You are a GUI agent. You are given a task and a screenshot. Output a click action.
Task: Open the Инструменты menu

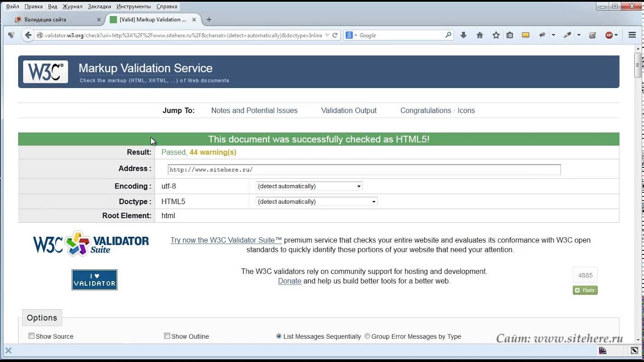point(133,7)
